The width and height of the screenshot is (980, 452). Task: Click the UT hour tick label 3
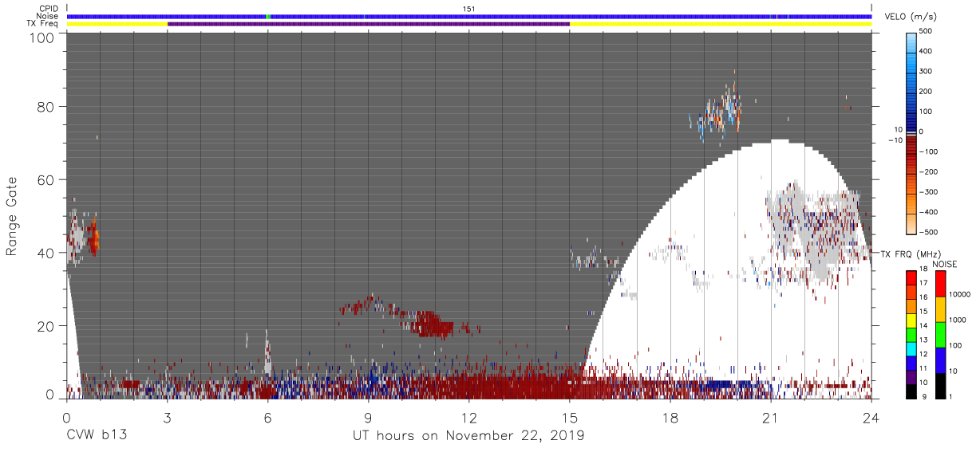(x=167, y=418)
